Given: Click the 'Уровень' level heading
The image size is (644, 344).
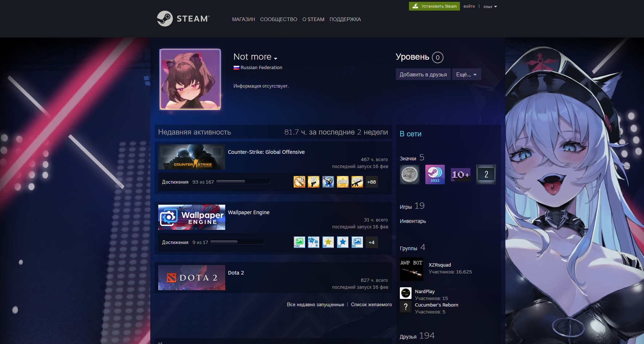Looking at the screenshot, I should (412, 57).
